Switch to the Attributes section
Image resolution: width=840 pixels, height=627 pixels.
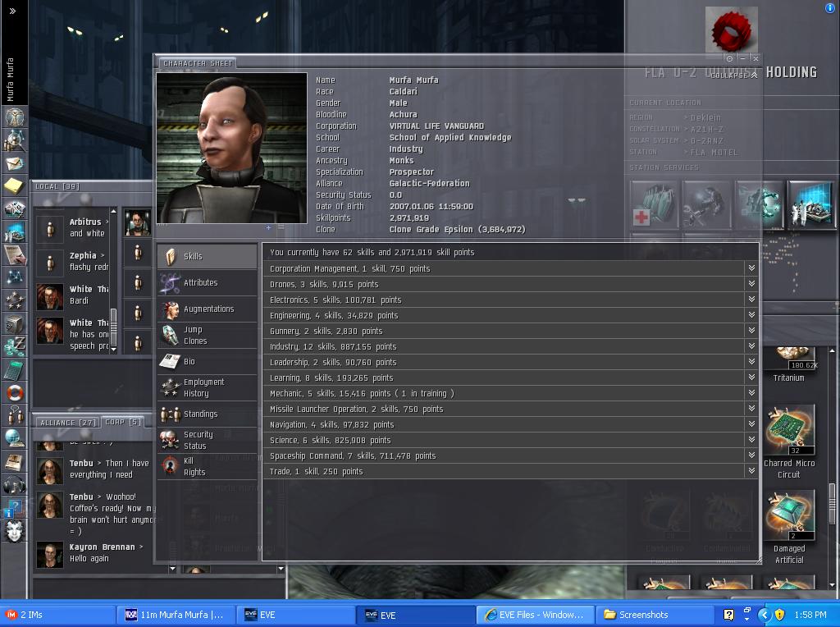(208, 283)
